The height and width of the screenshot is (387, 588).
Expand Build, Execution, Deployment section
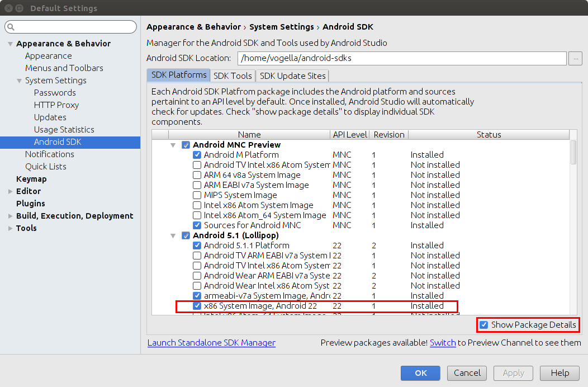pos(10,216)
